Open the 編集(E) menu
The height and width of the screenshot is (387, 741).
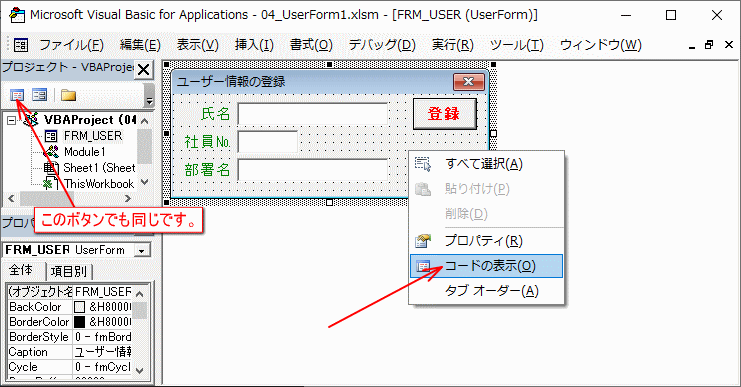click(x=140, y=45)
